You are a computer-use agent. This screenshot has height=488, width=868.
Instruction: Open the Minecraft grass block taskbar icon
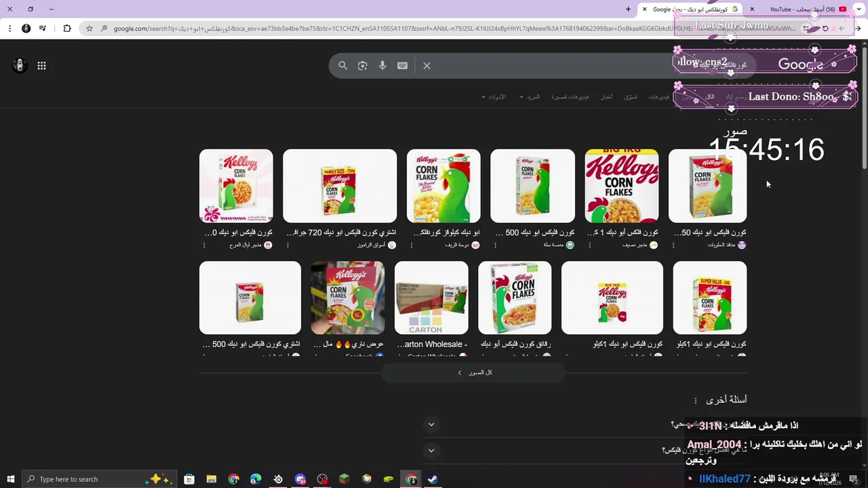click(x=344, y=479)
